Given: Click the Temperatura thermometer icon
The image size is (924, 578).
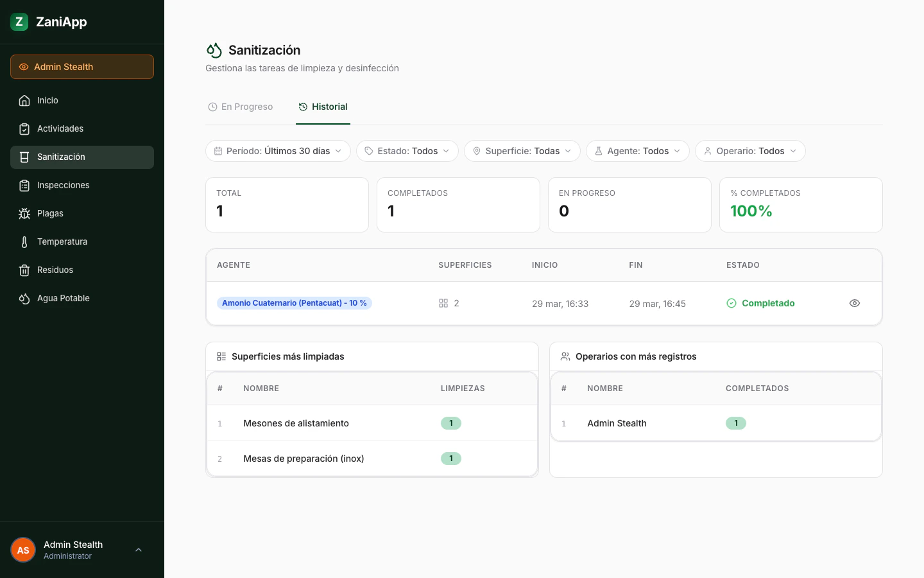Looking at the screenshot, I should point(24,241).
